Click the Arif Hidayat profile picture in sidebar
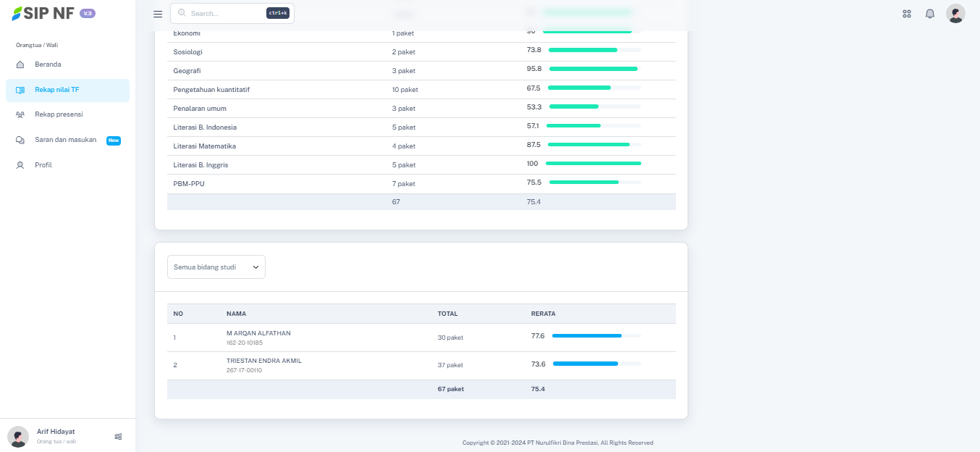Image resolution: width=980 pixels, height=452 pixels. click(x=18, y=436)
